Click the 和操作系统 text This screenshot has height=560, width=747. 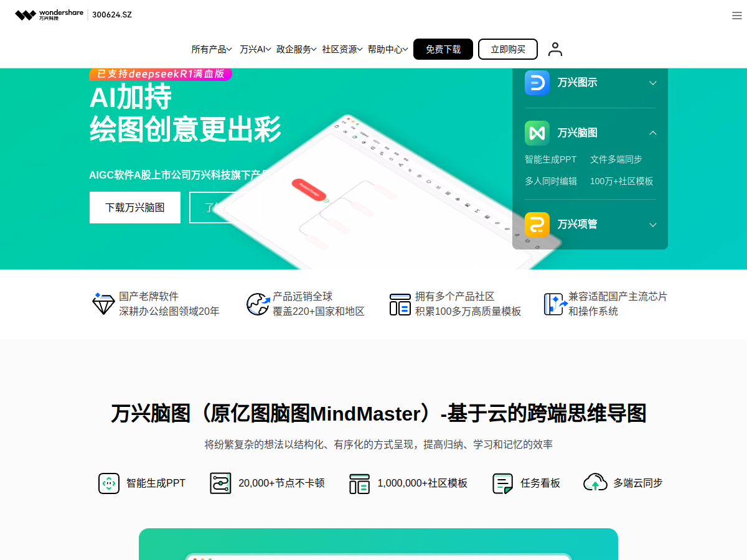593,311
